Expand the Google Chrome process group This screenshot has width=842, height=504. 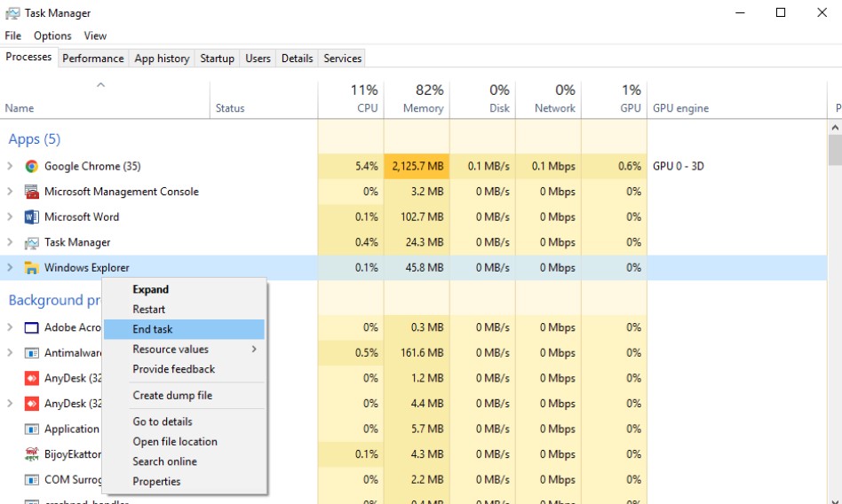coord(10,167)
